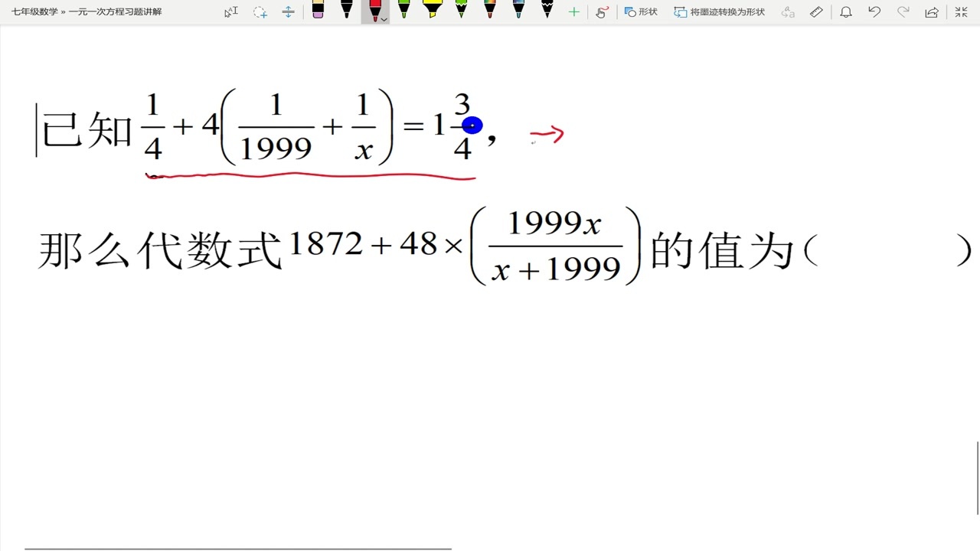Click the text 的值为
The width and height of the screenshot is (980, 551).
click(721, 250)
